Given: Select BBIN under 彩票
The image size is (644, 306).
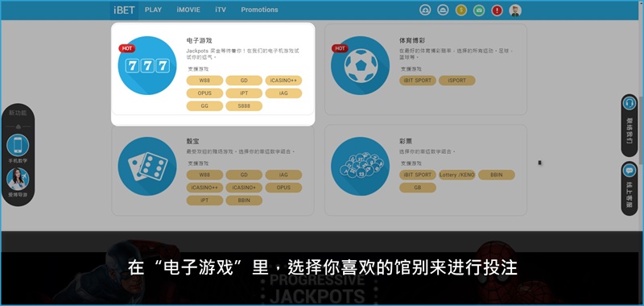Looking at the screenshot, I should 497,175.
